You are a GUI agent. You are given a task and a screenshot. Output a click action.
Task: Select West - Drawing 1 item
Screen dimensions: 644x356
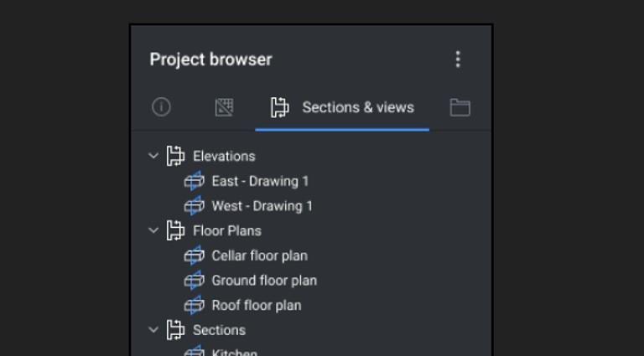coord(262,206)
